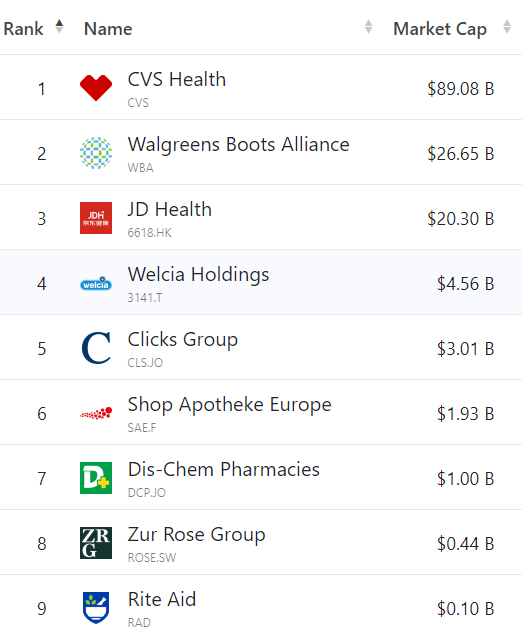The width and height of the screenshot is (522, 639).
Task: Click the Shop Apotheke Europe logo
Action: click(x=96, y=413)
